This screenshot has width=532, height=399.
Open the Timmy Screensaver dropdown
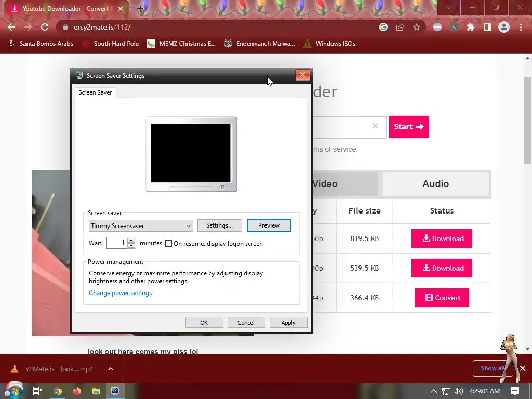(x=141, y=226)
